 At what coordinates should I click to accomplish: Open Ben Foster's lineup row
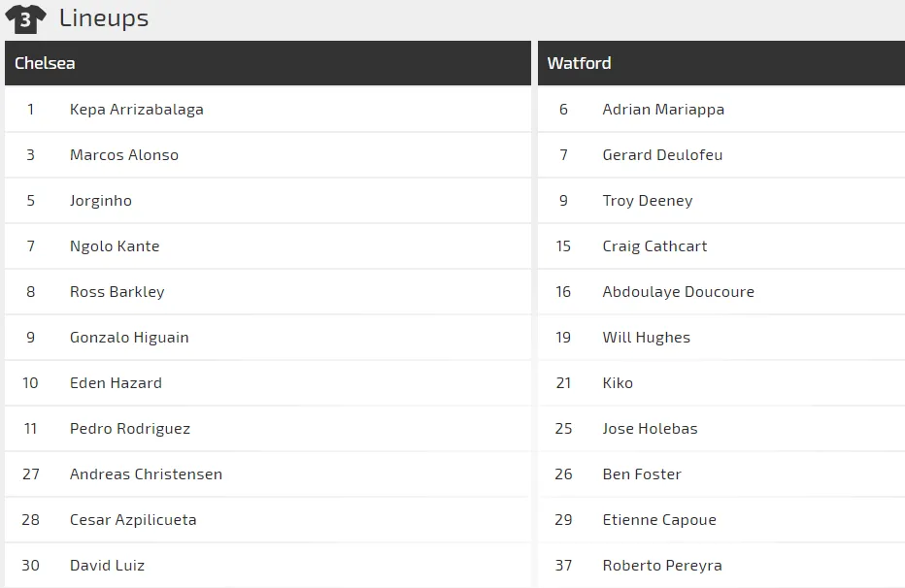pyautogui.click(x=642, y=474)
